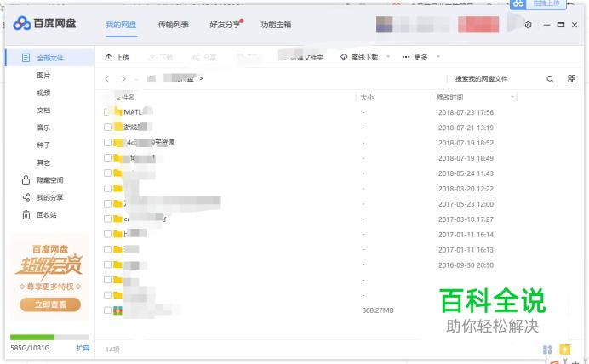Viewport: 589px width, 364px height.
Task: Check the box for the MATL folder
Action: click(107, 111)
